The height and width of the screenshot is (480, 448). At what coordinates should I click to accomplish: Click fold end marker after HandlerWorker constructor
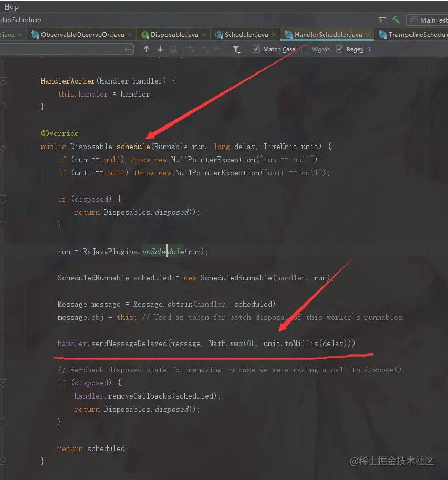pos(3,107)
